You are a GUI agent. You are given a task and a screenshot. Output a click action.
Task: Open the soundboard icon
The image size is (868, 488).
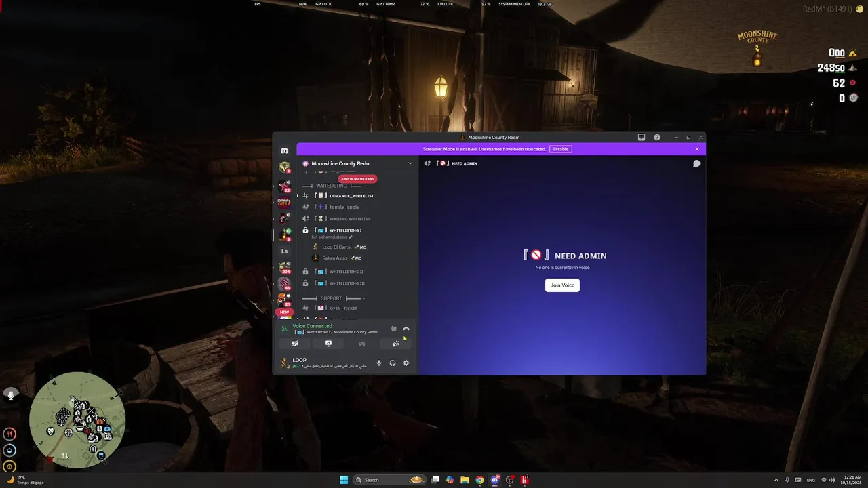pos(396,344)
